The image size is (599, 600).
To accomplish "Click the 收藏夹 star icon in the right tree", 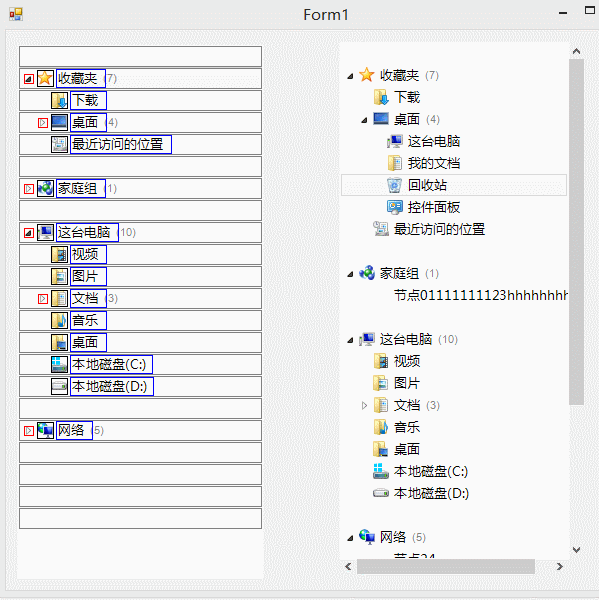I will tap(367, 75).
